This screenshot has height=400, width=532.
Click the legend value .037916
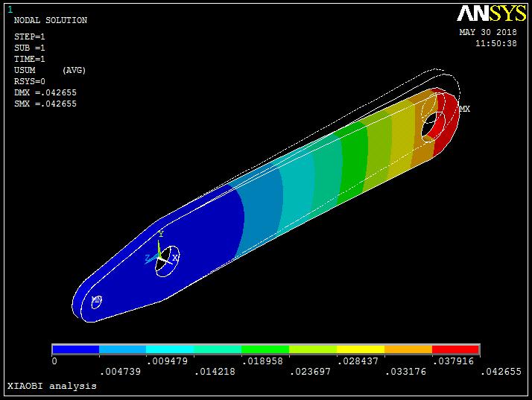click(453, 361)
